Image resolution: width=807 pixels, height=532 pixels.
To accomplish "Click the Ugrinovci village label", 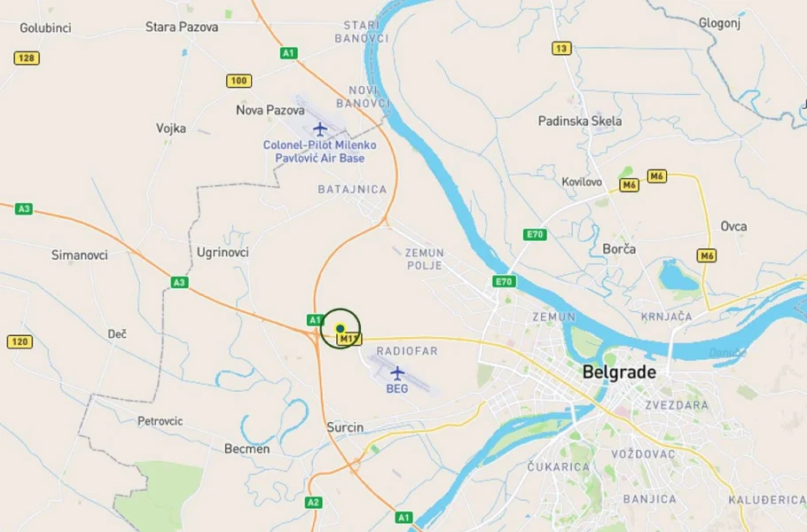I will (223, 252).
